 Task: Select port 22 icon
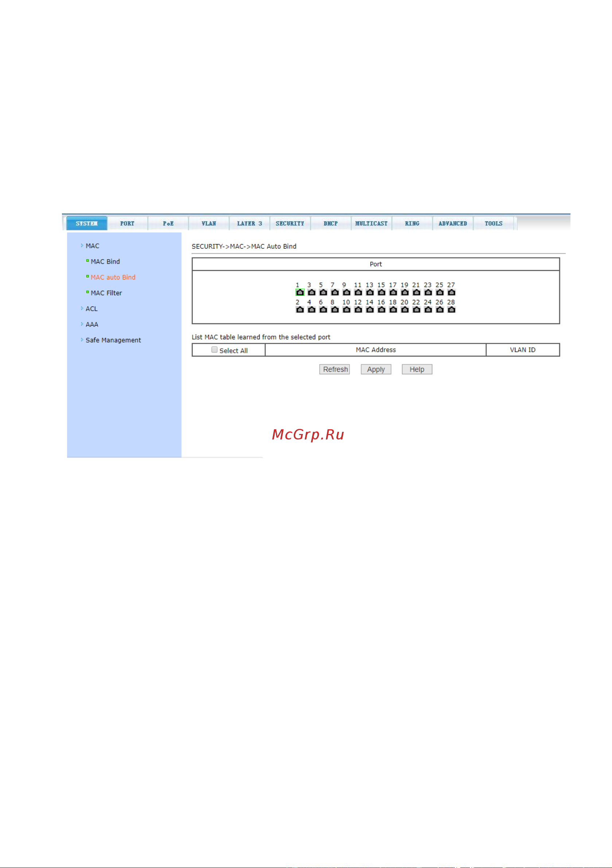click(417, 310)
